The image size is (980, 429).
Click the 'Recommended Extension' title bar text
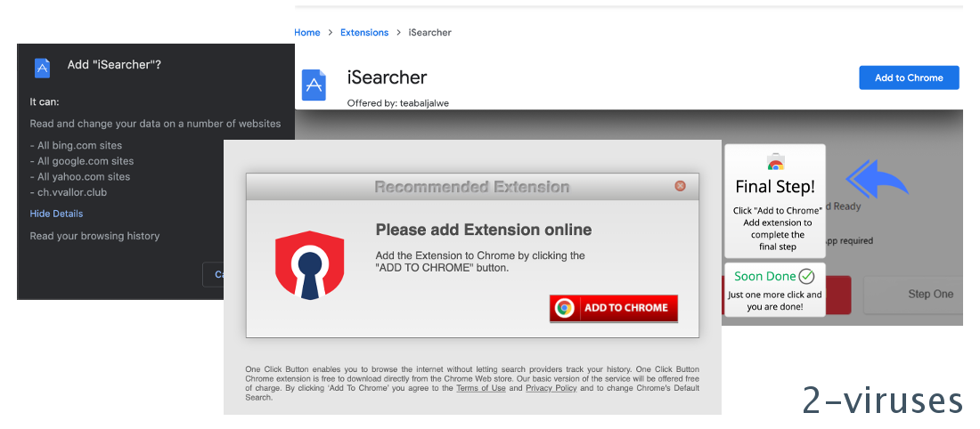coord(472,186)
